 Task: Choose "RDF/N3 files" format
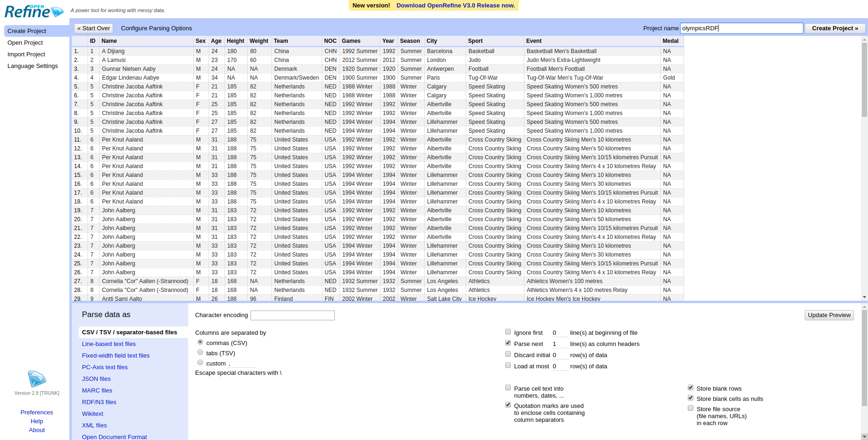pyautogui.click(x=99, y=402)
